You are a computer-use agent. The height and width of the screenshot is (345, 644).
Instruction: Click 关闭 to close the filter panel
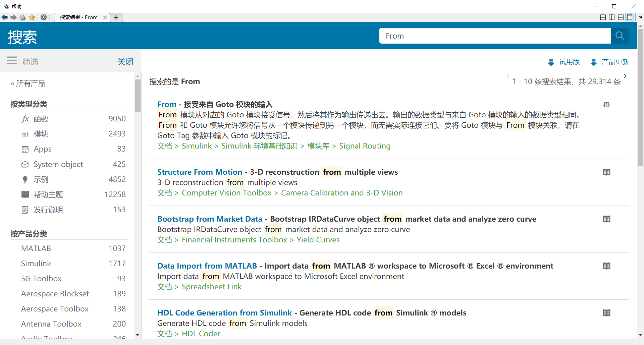[125, 62]
